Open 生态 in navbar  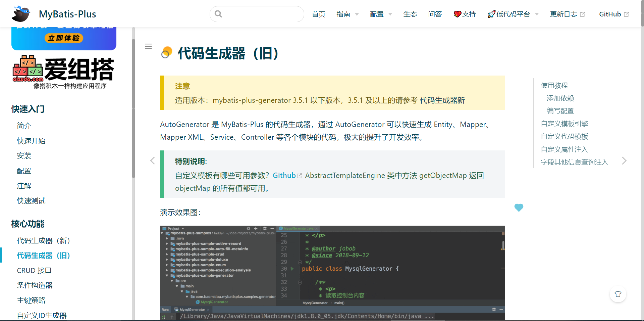click(410, 14)
